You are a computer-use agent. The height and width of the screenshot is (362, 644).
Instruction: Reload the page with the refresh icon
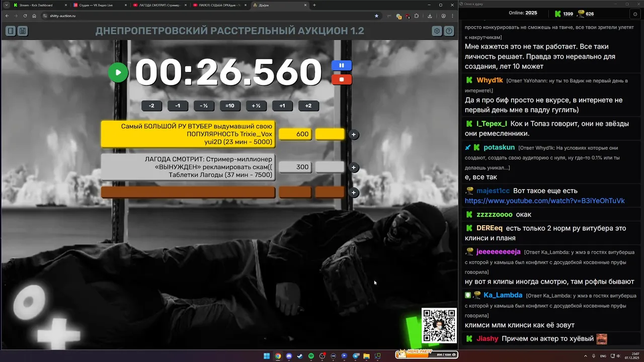[x=25, y=16]
